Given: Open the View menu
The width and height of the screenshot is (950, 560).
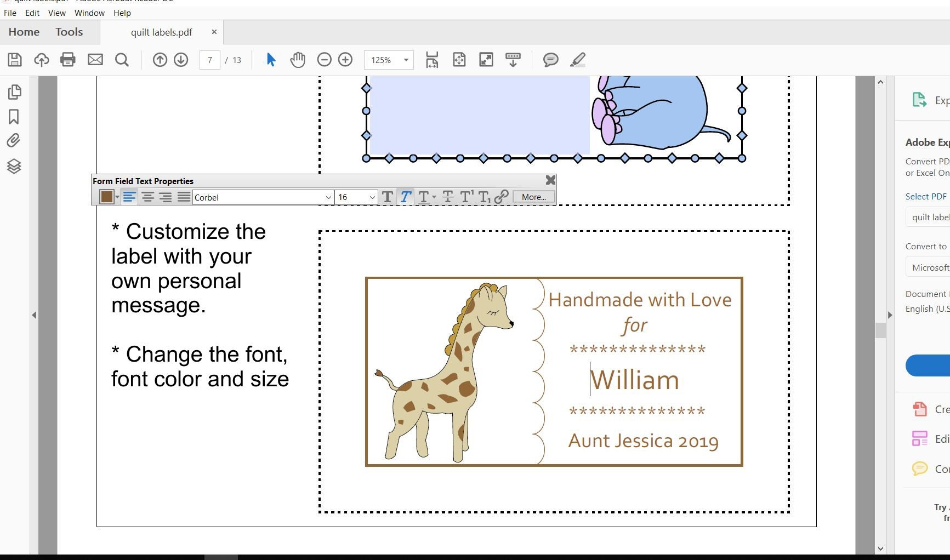Looking at the screenshot, I should coord(57,13).
